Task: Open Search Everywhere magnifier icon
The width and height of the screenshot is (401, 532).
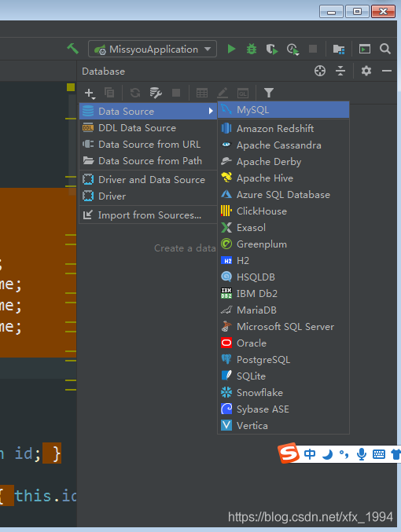Action: [x=385, y=49]
